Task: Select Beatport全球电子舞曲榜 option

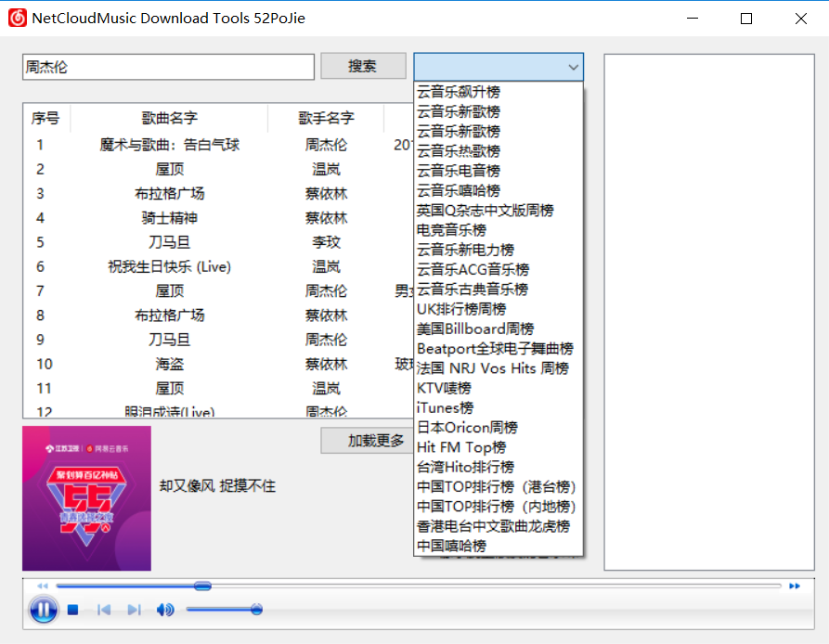Action: coord(498,348)
